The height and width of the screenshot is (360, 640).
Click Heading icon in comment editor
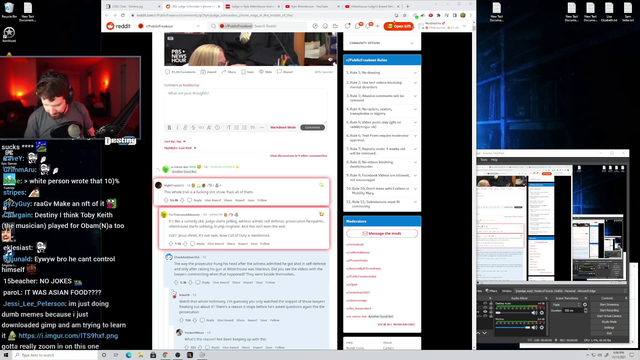pos(229,128)
